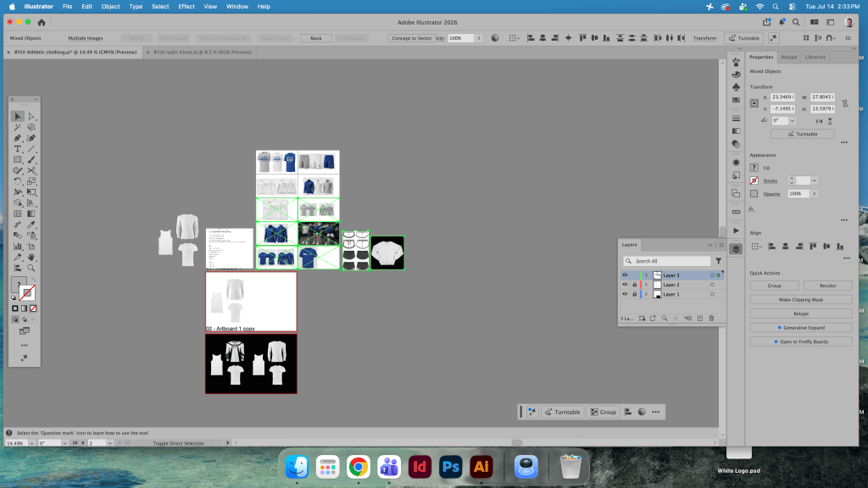Choose the Zoom tool
Viewport: 868px width, 488px height.
pyautogui.click(x=31, y=268)
